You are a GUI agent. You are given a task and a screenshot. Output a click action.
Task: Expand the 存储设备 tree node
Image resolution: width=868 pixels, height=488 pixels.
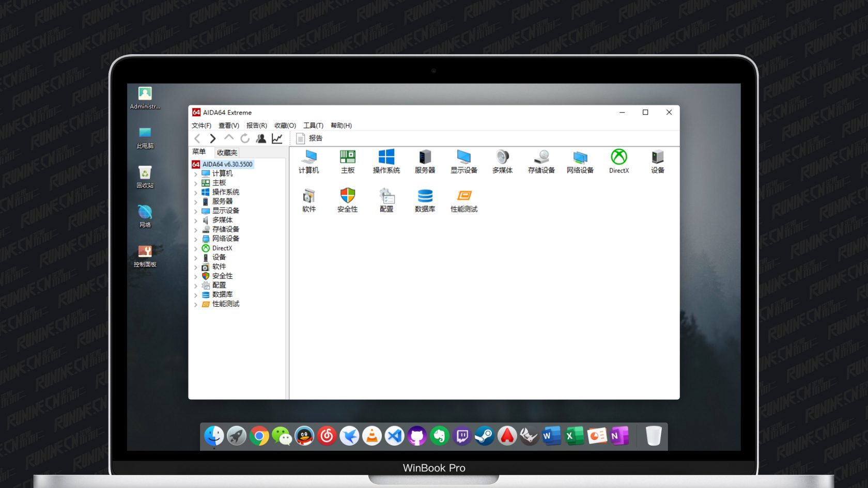pyautogui.click(x=196, y=230)
